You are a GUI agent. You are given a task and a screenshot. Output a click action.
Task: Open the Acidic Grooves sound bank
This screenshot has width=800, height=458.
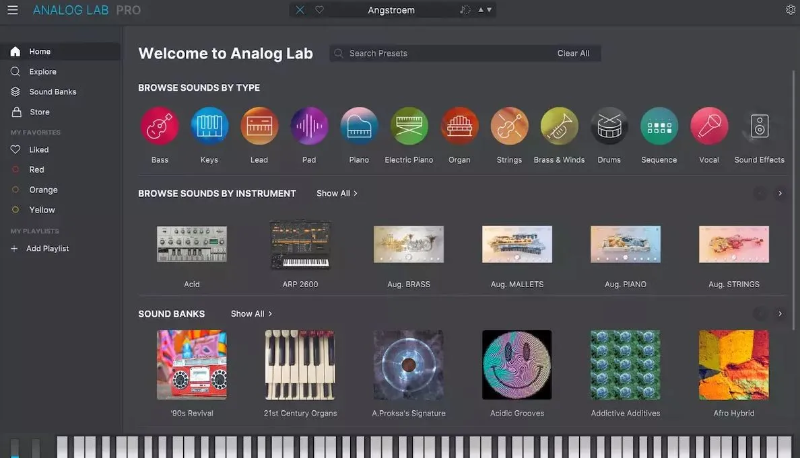517,365
